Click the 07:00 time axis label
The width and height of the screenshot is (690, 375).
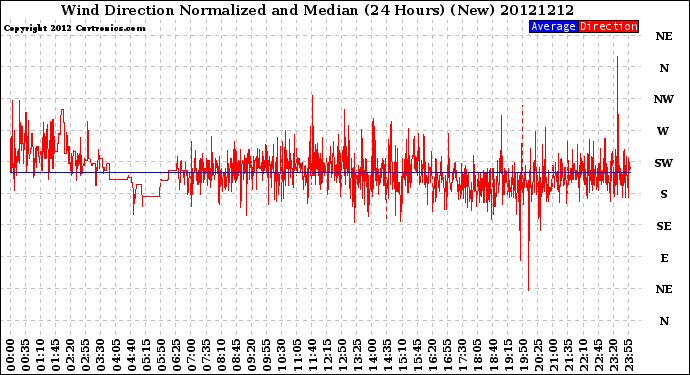(x=191, y=355)
